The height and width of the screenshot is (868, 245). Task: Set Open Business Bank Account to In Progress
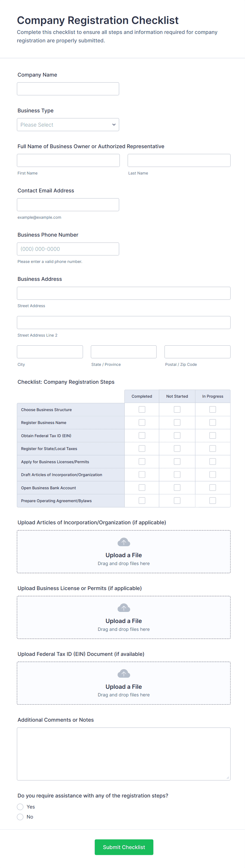tap(213, 488)
